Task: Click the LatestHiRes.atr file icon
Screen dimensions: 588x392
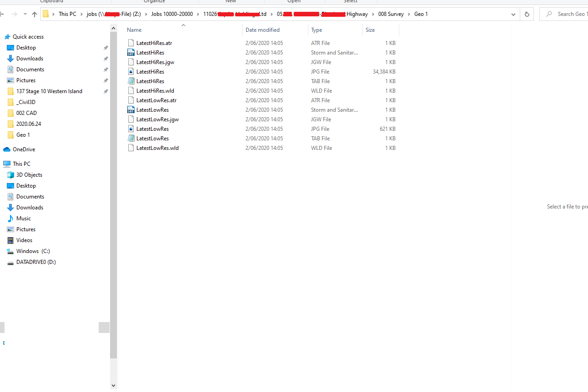Action: pyautogui.click(x=131, y=43)
